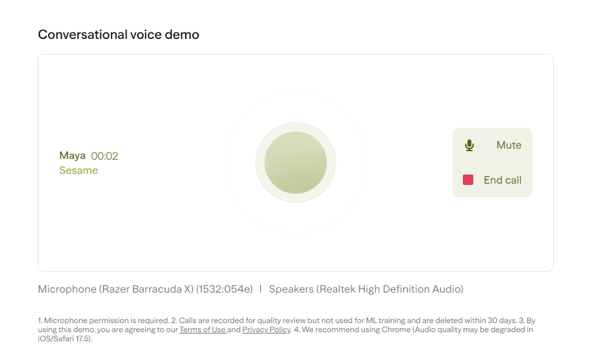Select the Realtek High Definition Audio speakers

click(366, 289)
